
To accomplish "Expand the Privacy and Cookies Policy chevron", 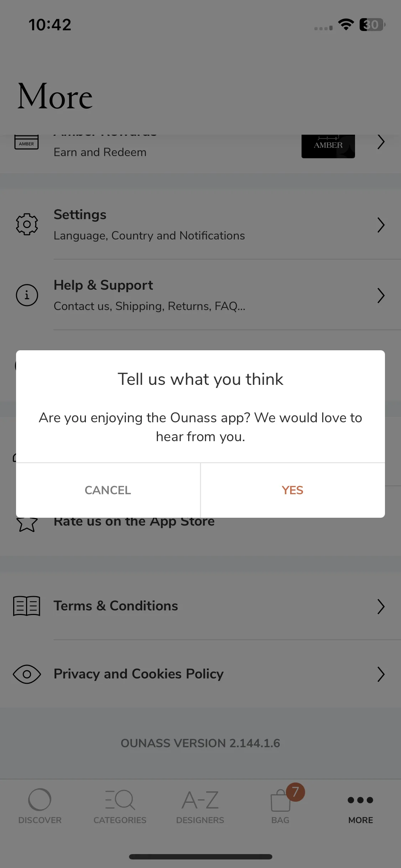I will [381, 674].
